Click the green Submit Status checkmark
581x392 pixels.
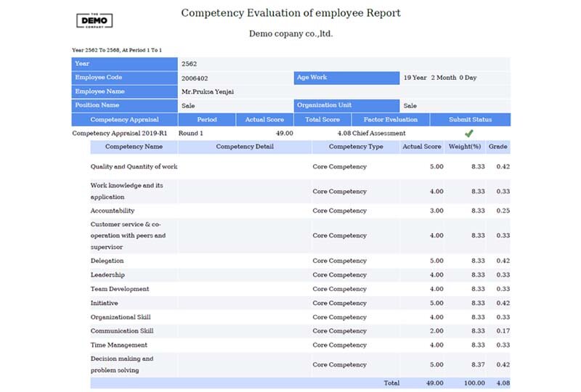[469, 134]
